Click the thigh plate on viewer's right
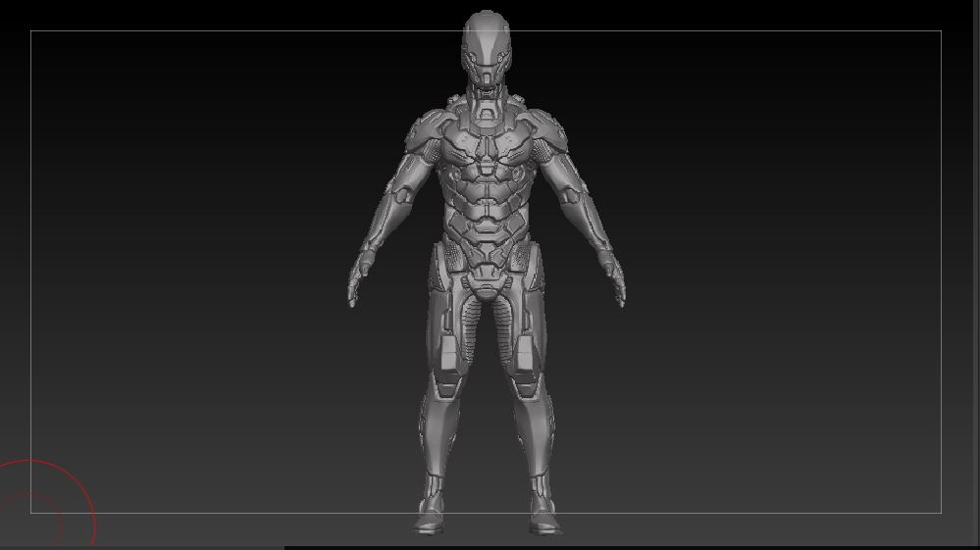980x550 pixels. point(524,351)
